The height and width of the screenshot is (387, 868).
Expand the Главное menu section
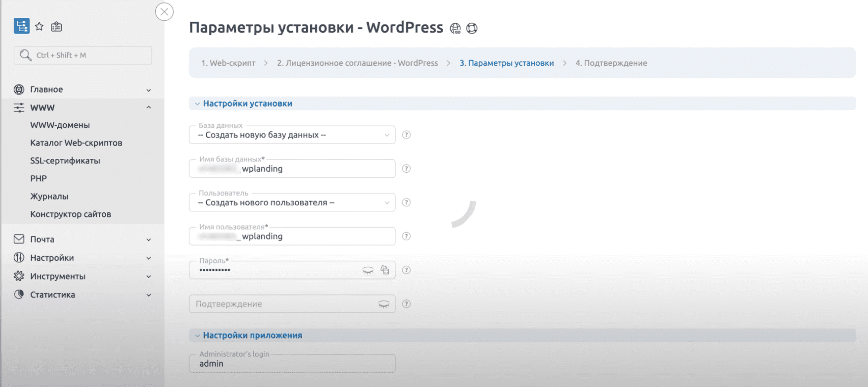[x=149, y=90]
